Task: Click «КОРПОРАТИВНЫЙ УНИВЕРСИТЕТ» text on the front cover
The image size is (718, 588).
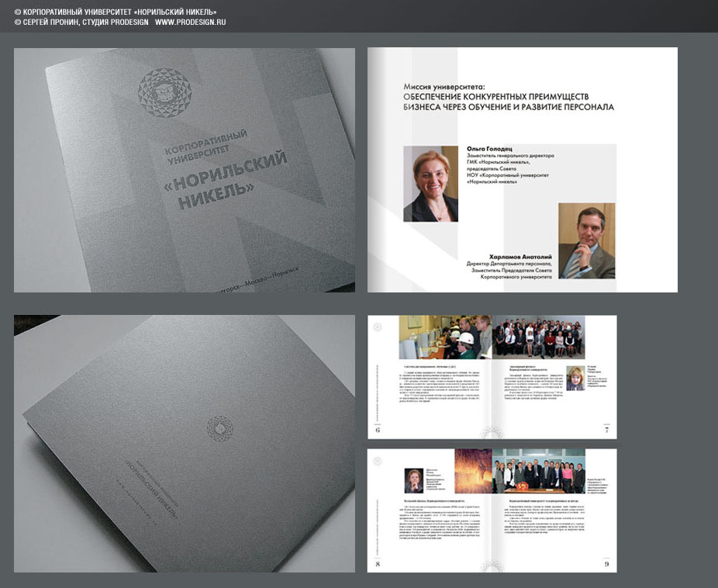Action: (x=206, y=147)
